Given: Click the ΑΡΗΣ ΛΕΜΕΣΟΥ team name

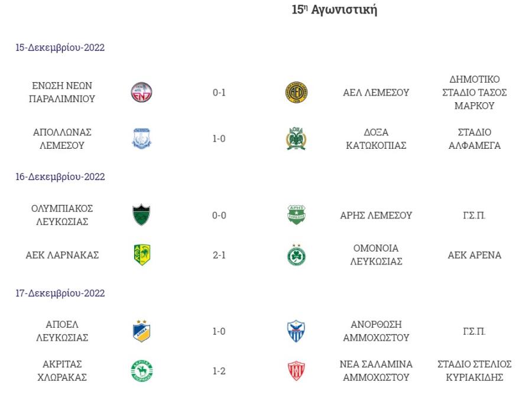Looking at the screenshot, I should click(376, 216).
